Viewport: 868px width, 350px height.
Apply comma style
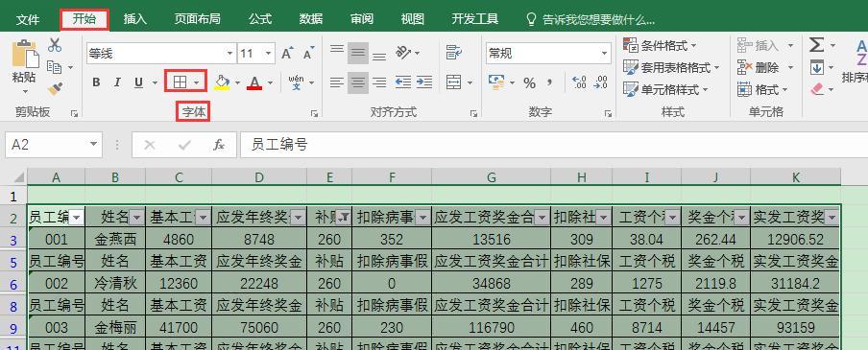549,82
